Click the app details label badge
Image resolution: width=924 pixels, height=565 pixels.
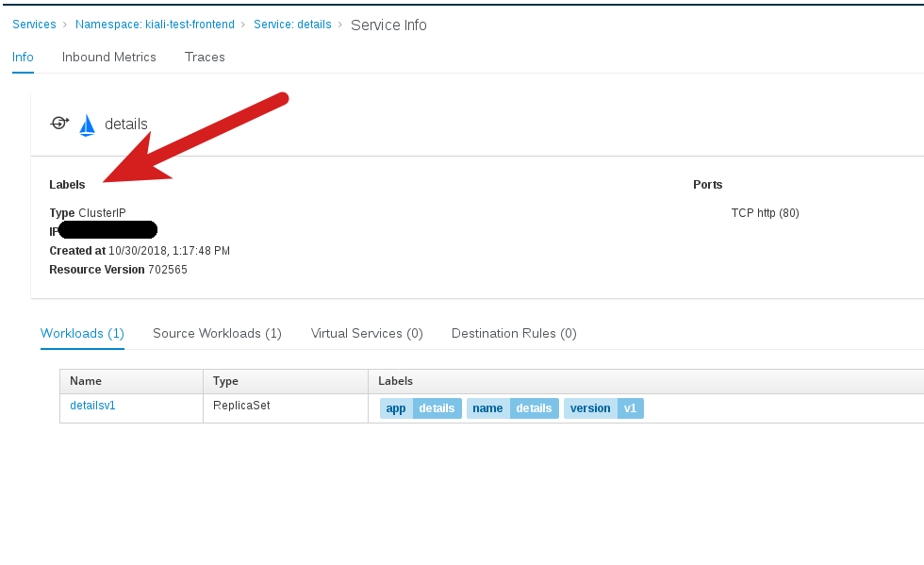click(421, 408)
